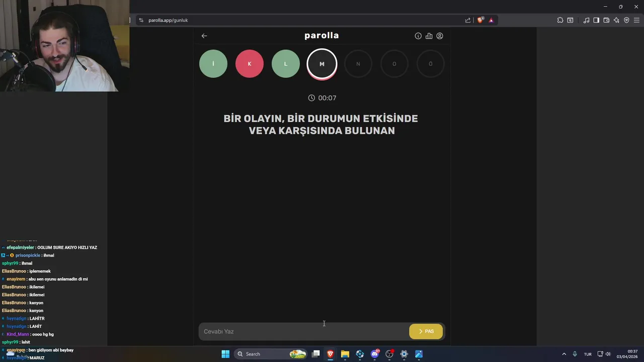Switch to Brave browser in taskbar
The image size is (644, 362).
tap(331, 354)
